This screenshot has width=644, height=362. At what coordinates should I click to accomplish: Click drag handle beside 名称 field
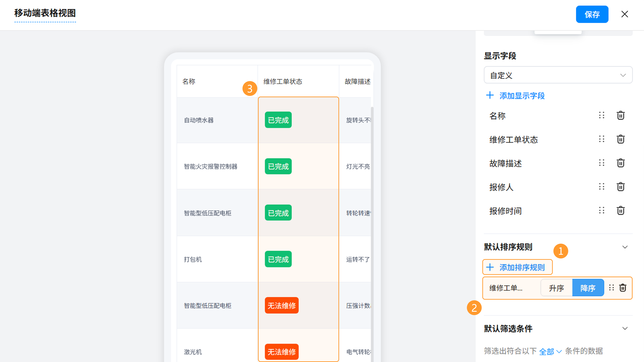(602, 115)
